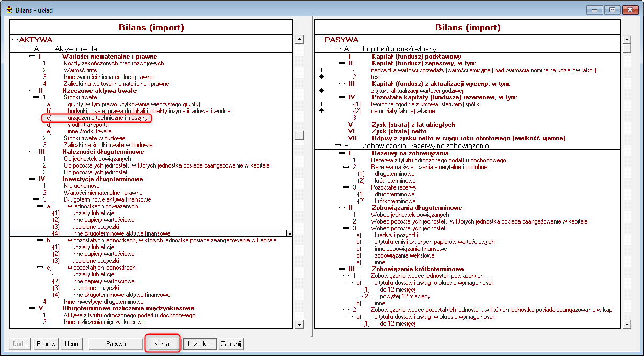
Task: Select inne środki trwałe row
Action: 89,131
